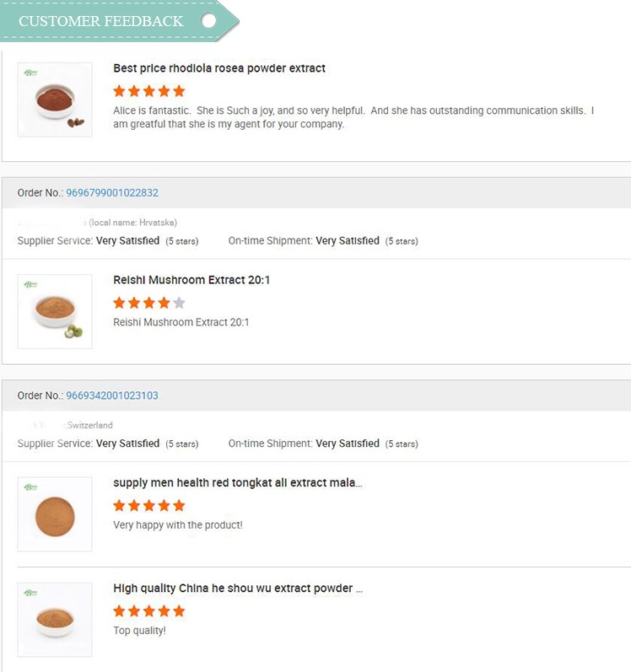The height and width of the screenshot is (672, 631).
Task: Click the red tongkat ali extract thumbnail
Action: click(x=55, y=514)
